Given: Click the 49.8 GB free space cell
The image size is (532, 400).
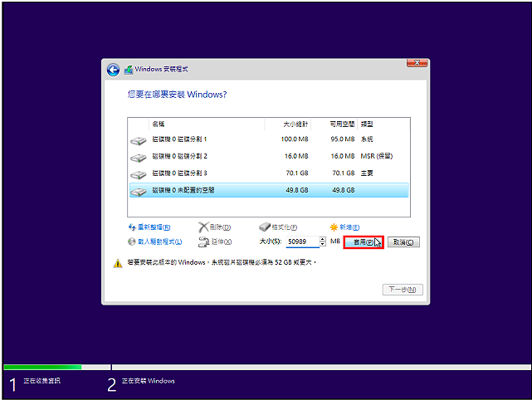Looking at the screenshot, I should 344,190.
